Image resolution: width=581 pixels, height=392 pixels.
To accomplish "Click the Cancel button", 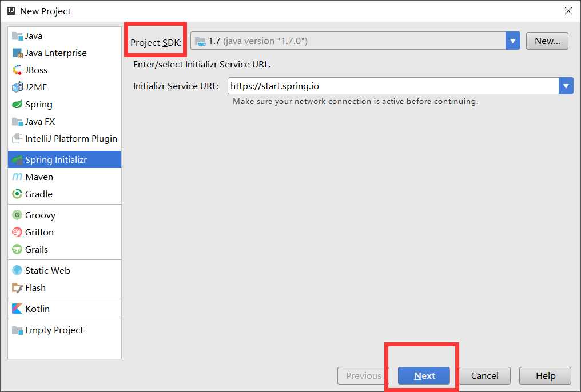I will click(x=485, y=375).
